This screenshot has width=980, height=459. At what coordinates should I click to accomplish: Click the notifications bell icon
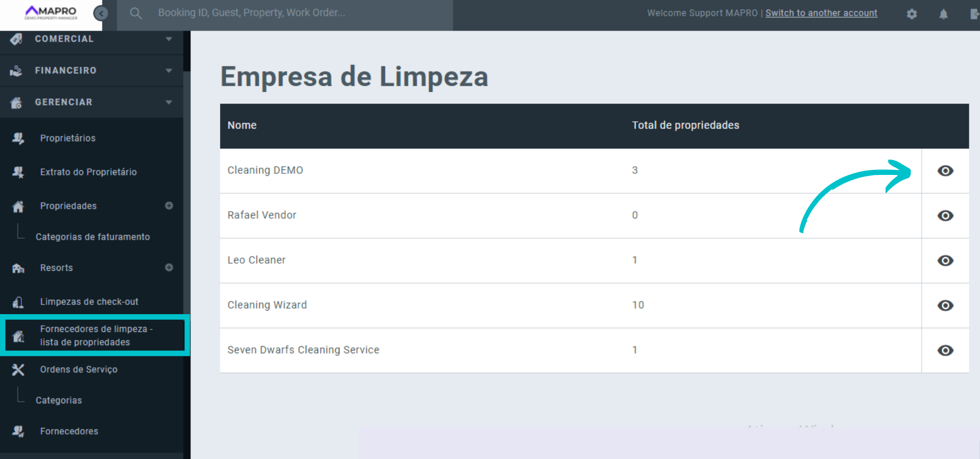tap(943, 14)
